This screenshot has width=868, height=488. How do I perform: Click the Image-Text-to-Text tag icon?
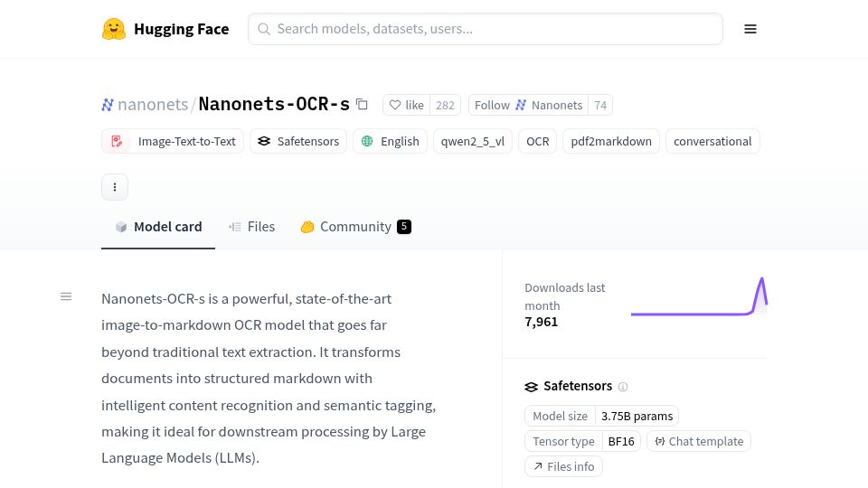click(x=117, y=141)
